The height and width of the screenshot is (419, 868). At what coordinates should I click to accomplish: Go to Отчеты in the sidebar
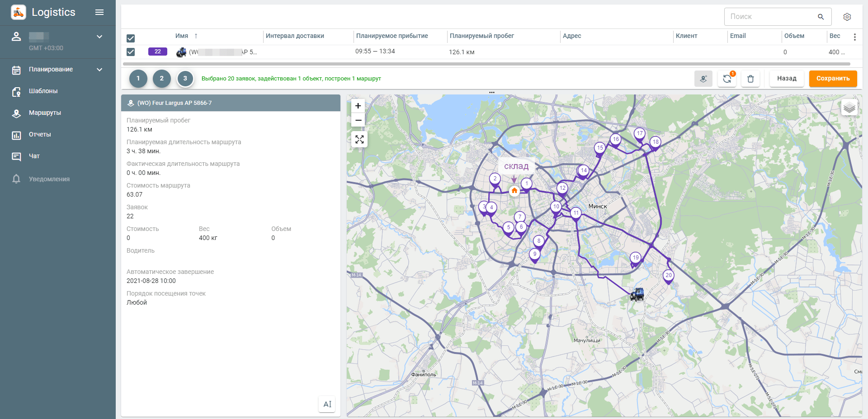click(40, 135)
